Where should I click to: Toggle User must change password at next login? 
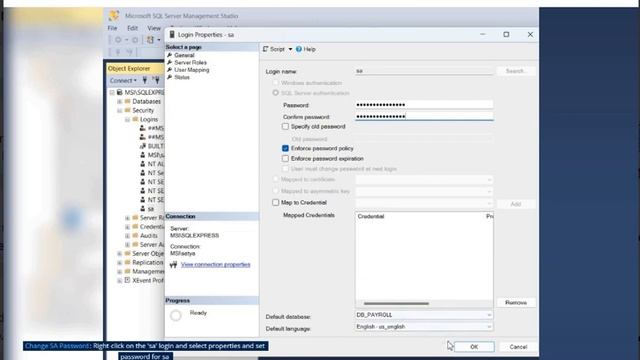point(285,169)
